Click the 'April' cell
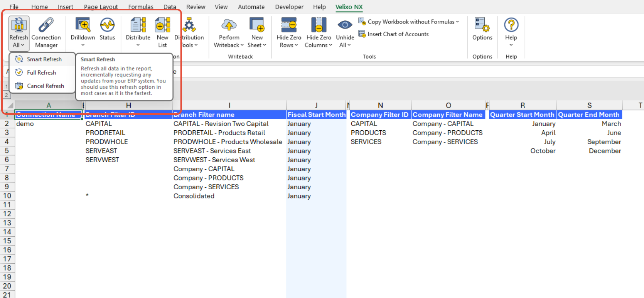This screenshot has height=298, width=644. pyautogui.click(x=523, y=133)
